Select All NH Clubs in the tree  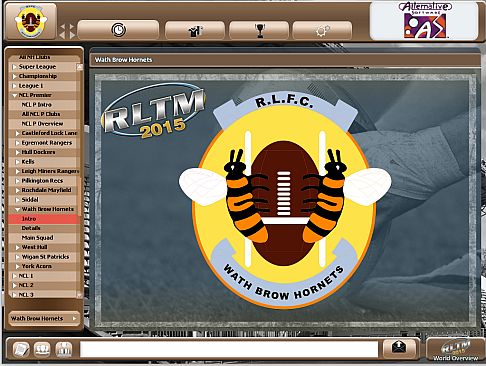34,57
